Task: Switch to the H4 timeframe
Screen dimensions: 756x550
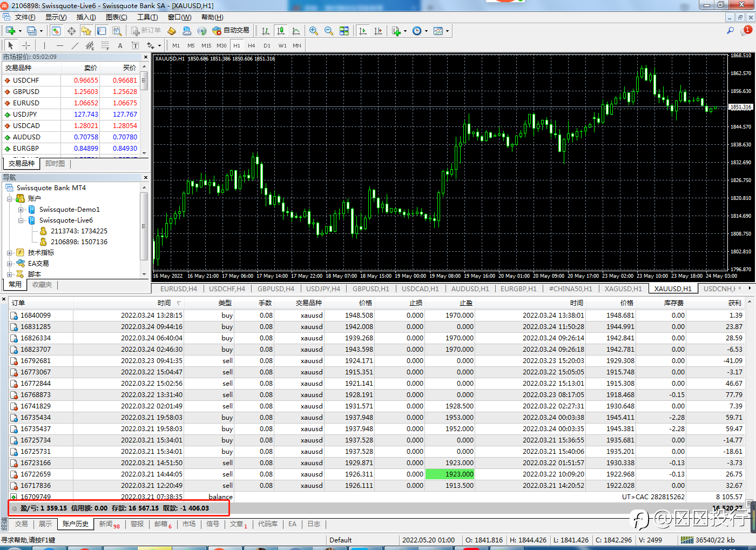Action: pyautogui.click(x=252, y=46)
